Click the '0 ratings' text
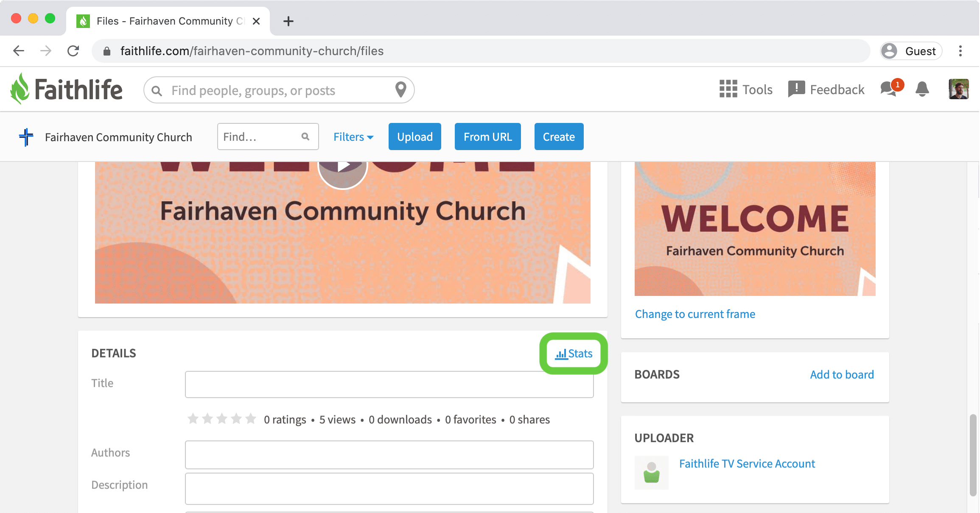980x513 pixels. (285, 419)
